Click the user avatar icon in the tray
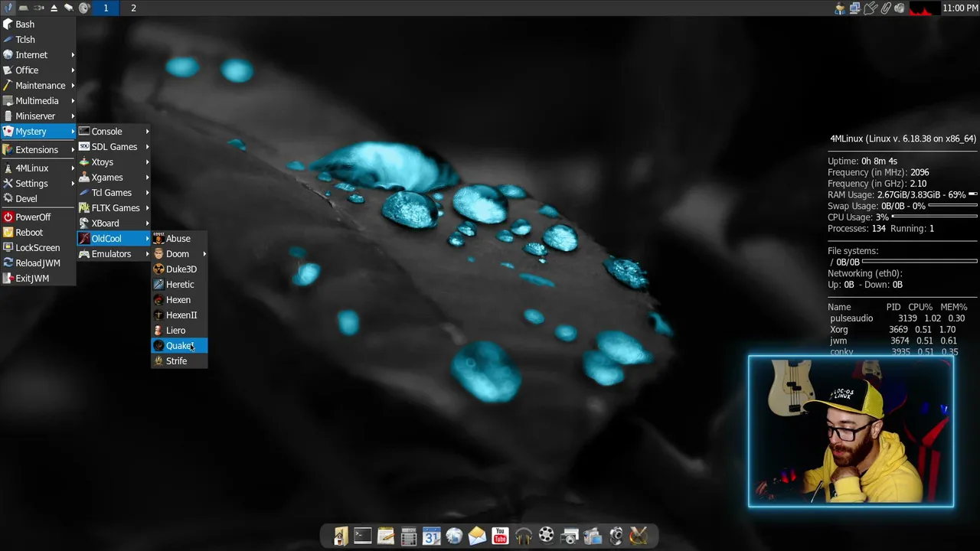 [x=840, y=8]
